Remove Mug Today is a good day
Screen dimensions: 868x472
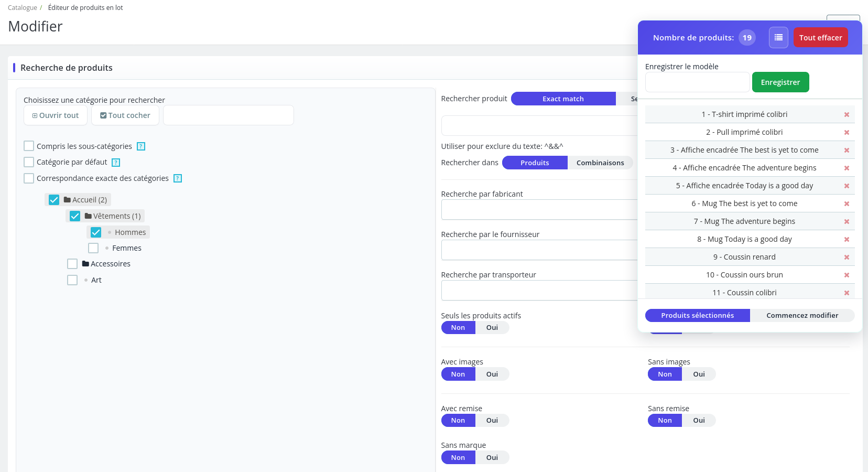pos(847,240)
